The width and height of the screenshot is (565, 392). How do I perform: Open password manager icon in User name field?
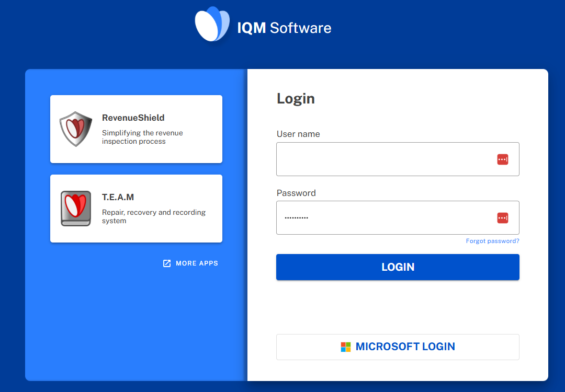point(502,159)
